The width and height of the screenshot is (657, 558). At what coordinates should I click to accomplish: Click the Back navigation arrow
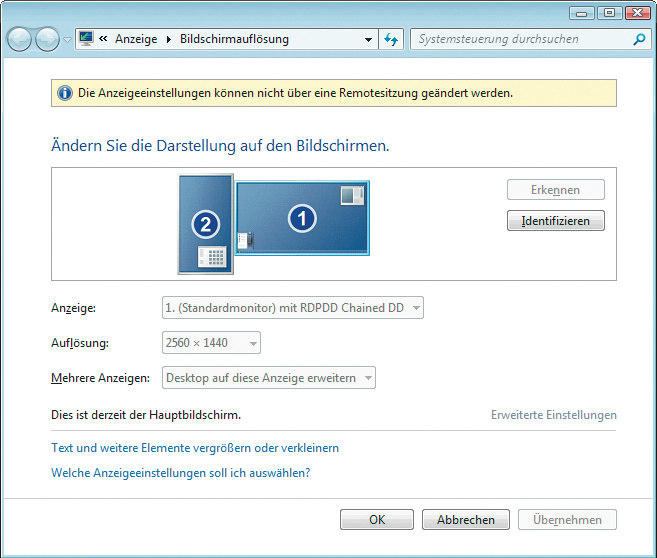click(x=19, y=39)
